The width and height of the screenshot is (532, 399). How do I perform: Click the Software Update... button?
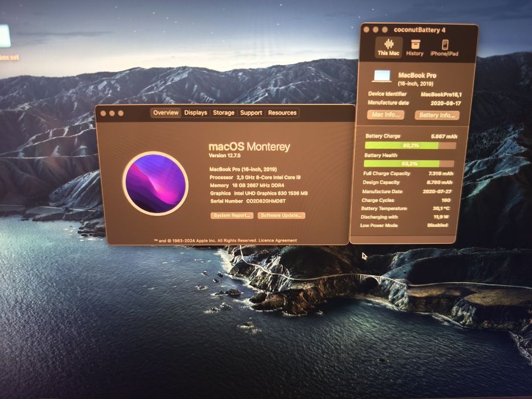281,215
